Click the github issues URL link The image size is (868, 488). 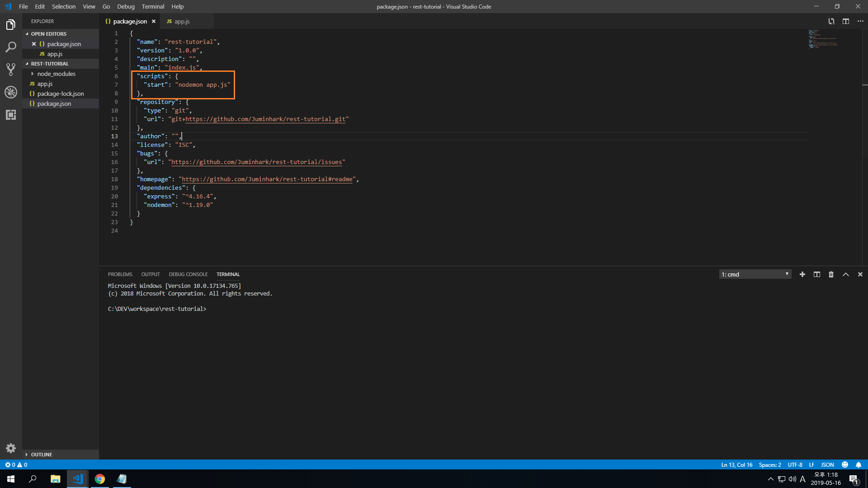coord(256,162)
